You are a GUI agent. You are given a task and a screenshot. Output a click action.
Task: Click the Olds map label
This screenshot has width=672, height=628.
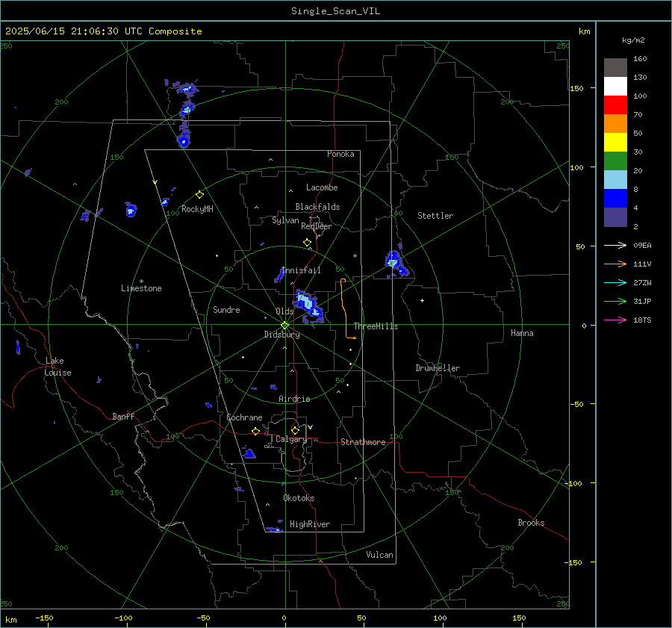pyautogui.click(x=284, y=311)
